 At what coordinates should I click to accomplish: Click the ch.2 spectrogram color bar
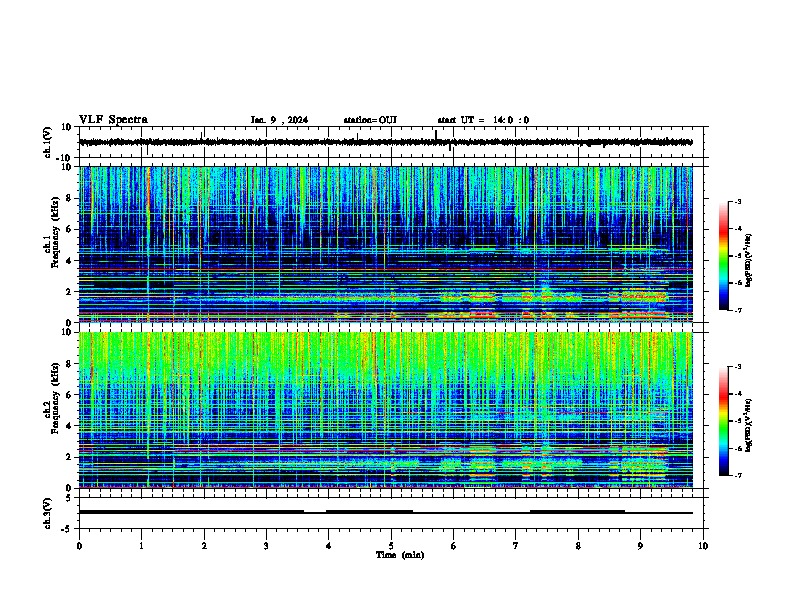724,421
